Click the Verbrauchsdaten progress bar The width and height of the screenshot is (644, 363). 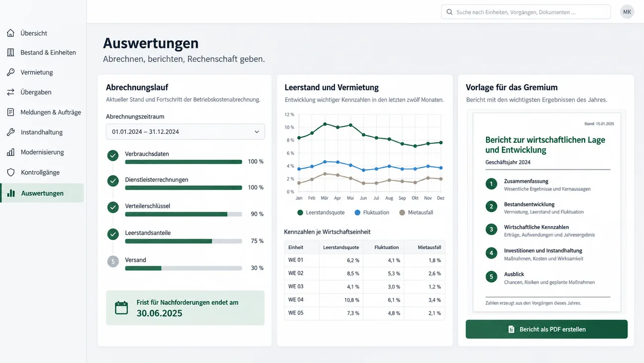coord(184,162)
